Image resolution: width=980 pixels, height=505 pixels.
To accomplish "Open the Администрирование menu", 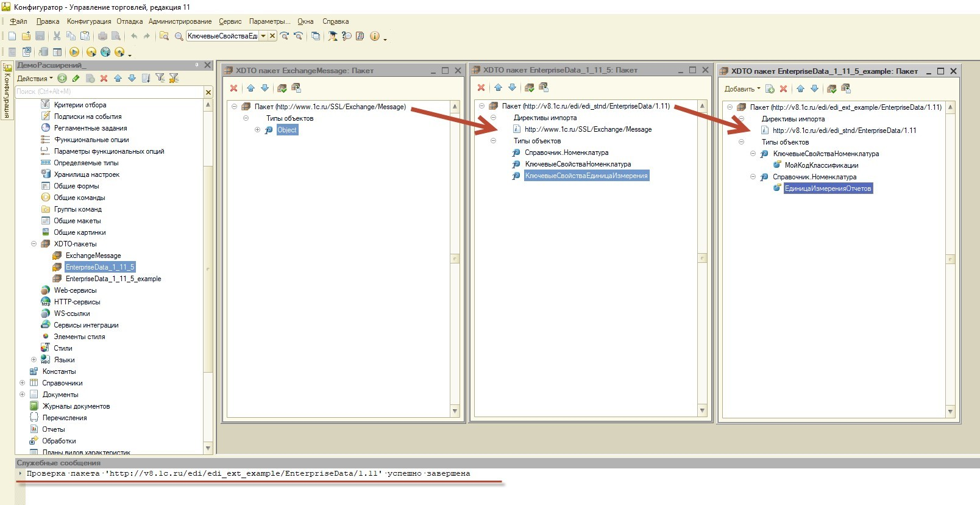I will [180, 21].
